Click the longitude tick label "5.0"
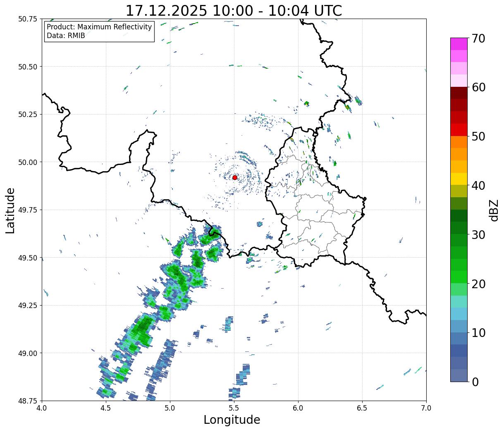 click(x=170, y=408)
